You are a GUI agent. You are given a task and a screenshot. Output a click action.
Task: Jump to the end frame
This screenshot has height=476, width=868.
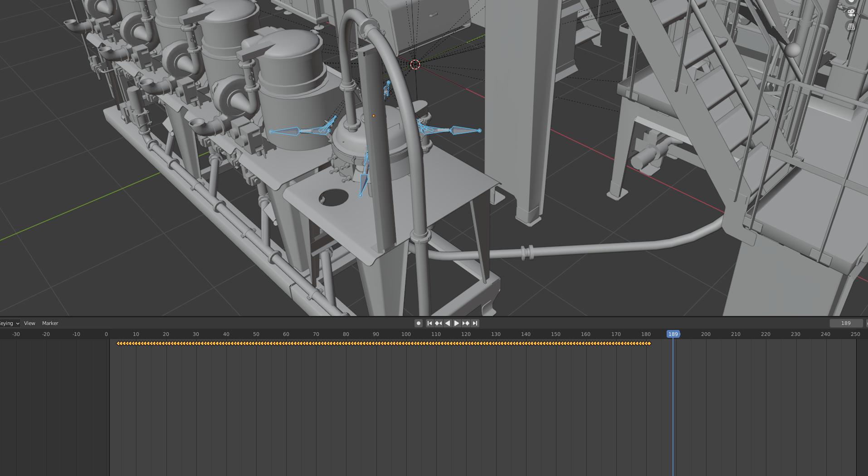(x=475, y=323)
